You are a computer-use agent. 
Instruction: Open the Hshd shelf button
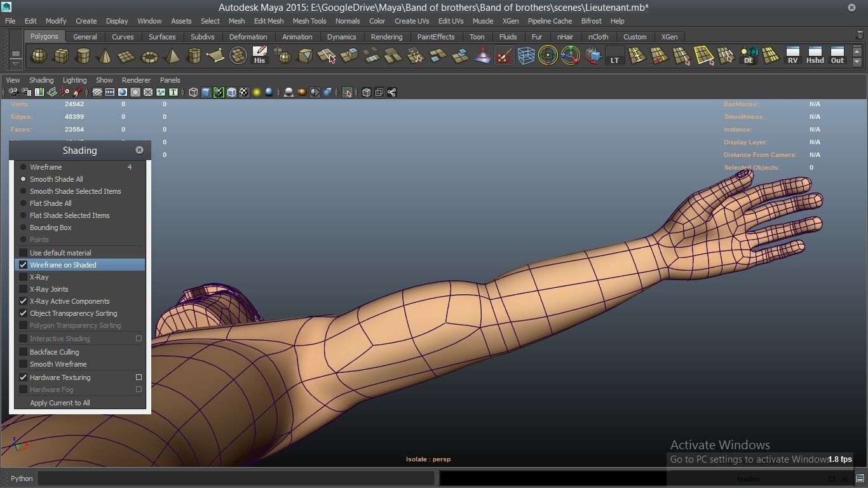click(815, 56)
